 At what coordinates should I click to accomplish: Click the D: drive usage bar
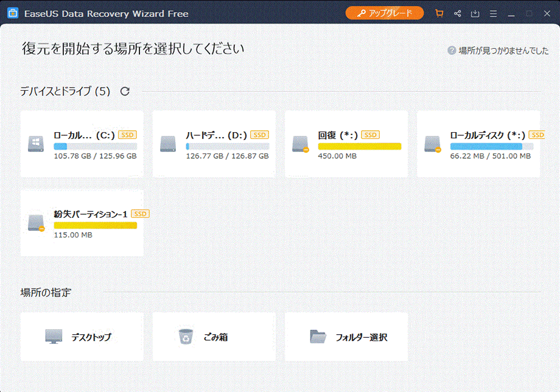pos(228,146)
